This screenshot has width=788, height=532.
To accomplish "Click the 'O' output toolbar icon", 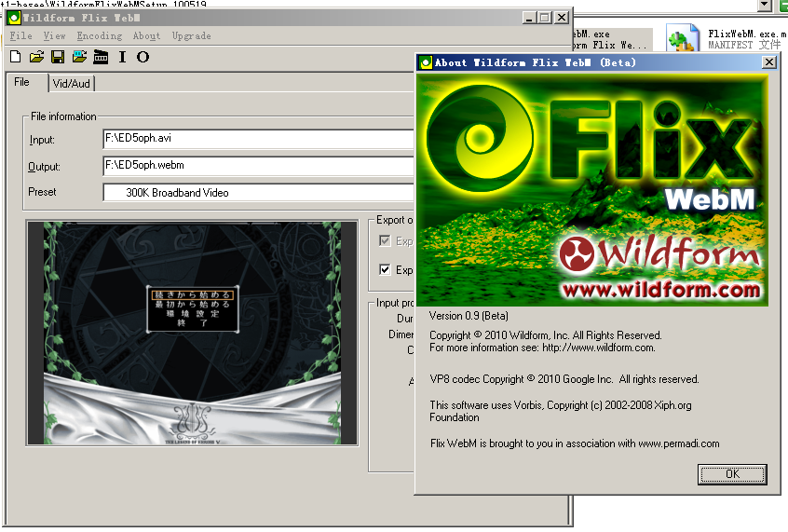I will [x=143, y=58].
